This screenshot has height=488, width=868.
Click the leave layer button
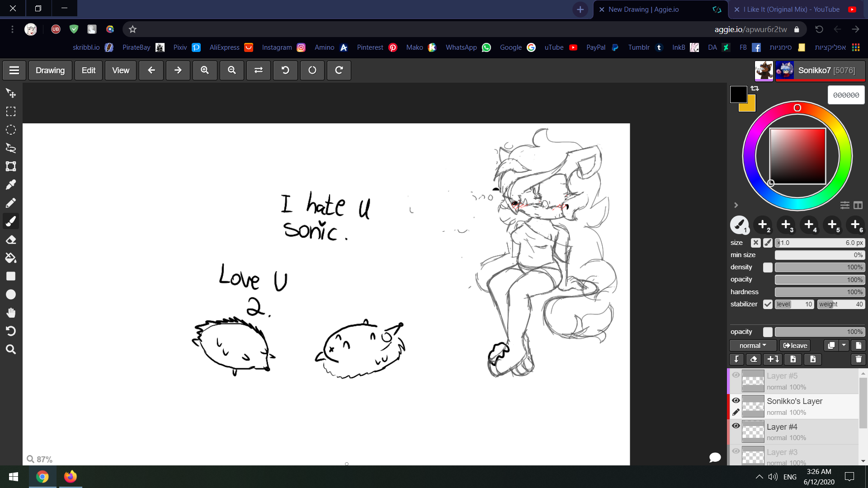coord(795,346)
